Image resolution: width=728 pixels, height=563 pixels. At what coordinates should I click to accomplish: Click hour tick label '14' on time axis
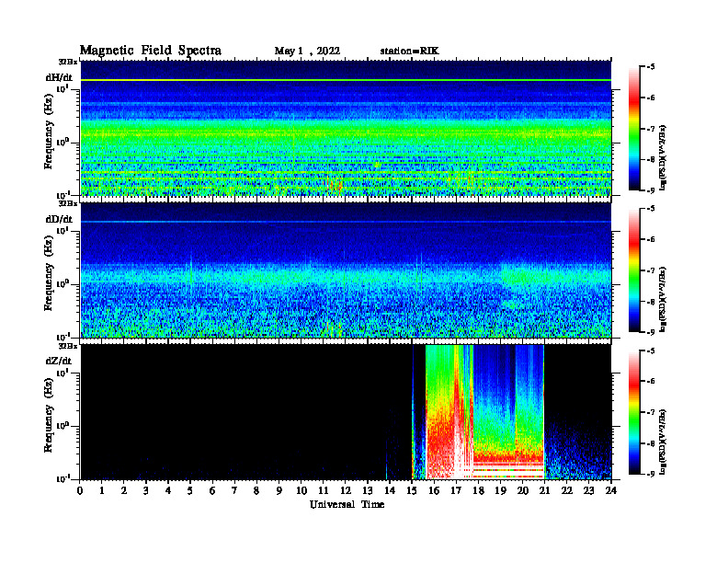(390, 491)
